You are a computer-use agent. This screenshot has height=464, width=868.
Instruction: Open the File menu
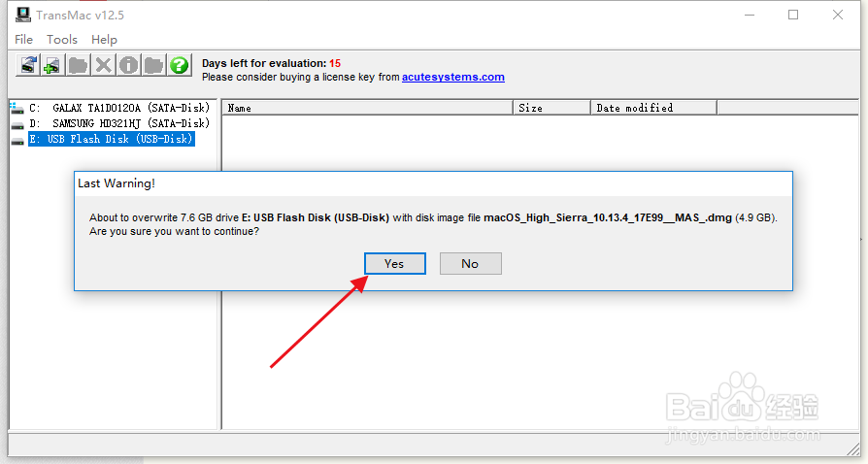(24, 39)
